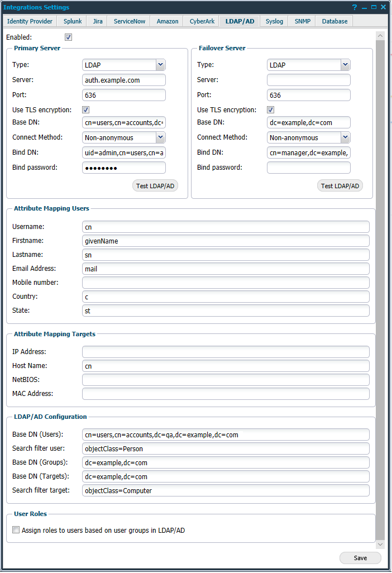Click scrollbar up arrow at top
This screenshot has width=392, height=573.
(380, 36)
